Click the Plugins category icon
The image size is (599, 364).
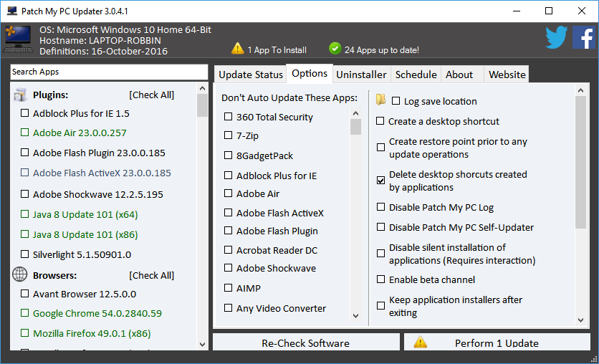[20, 95]
